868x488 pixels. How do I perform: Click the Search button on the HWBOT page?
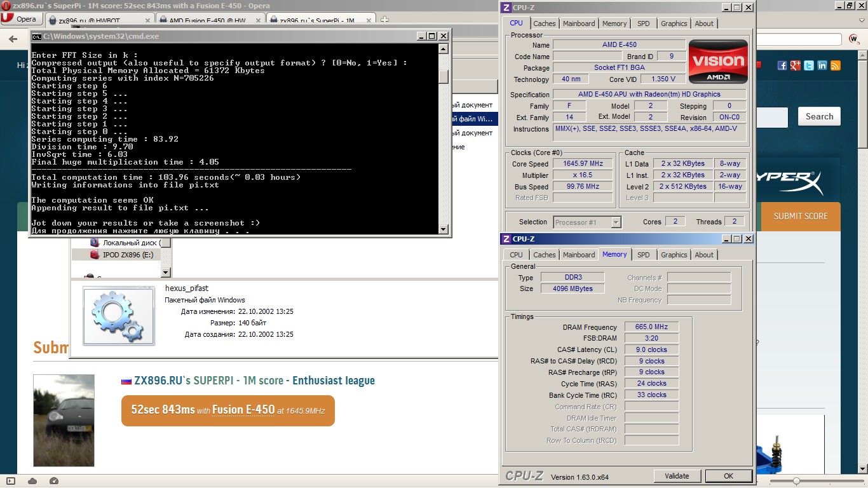(x=819, y=116)
